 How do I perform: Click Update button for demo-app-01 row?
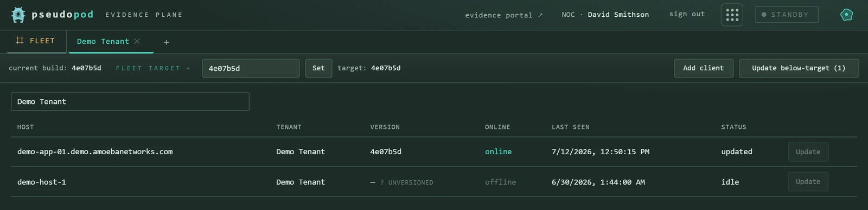pos(808,152)
